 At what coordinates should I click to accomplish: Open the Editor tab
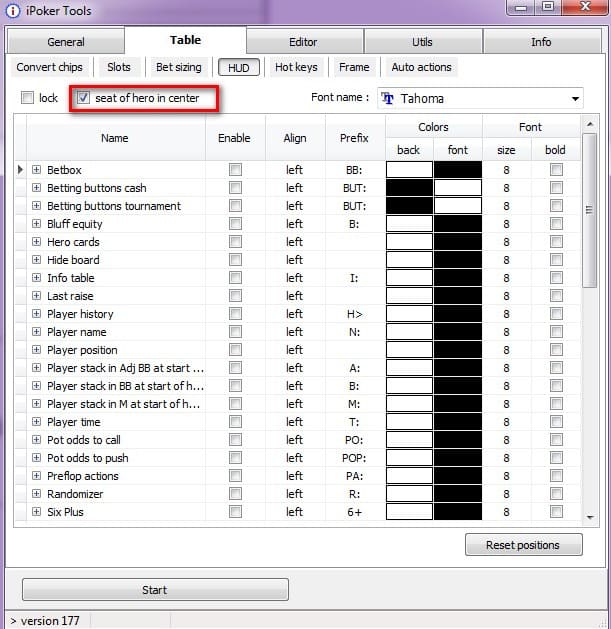[305, 42]
